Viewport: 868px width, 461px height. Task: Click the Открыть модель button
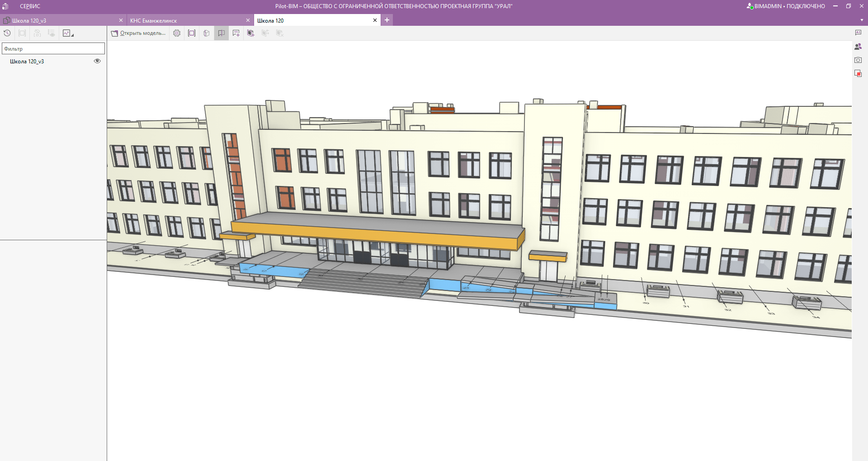pos(138,33)
